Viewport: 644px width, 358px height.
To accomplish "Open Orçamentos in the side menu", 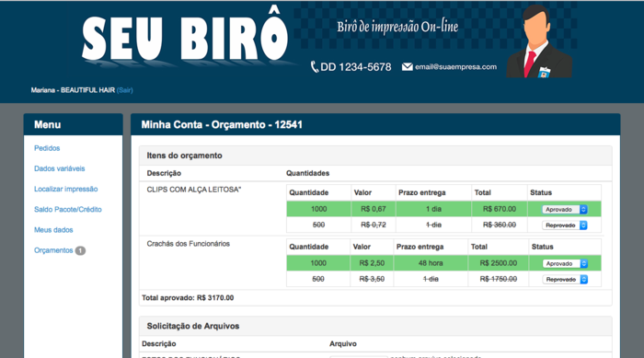I will pos(53,250).
